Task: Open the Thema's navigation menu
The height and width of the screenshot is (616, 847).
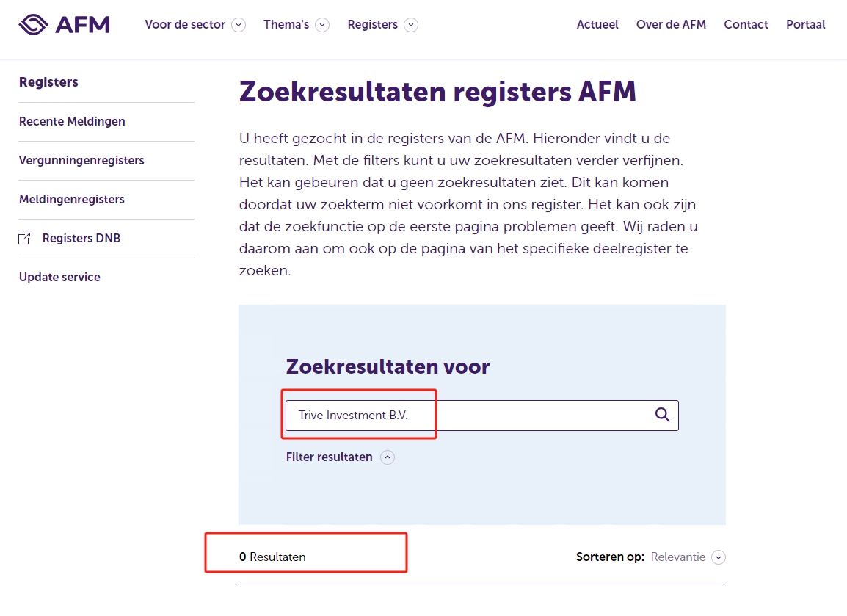Action: click(286, 25)
